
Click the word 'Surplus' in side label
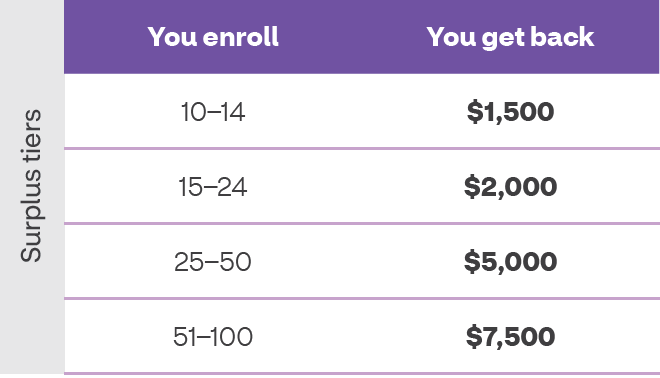click(x=32, y=216)
